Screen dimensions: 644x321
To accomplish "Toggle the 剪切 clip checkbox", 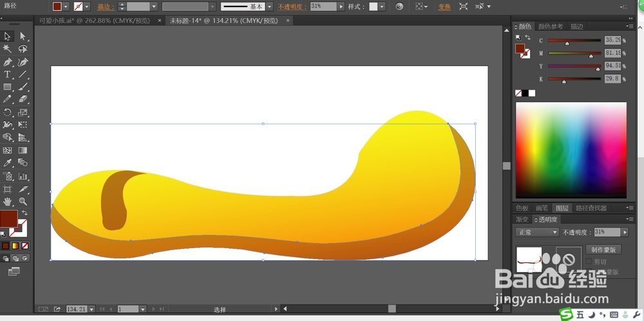I will (x=589, y=262).
